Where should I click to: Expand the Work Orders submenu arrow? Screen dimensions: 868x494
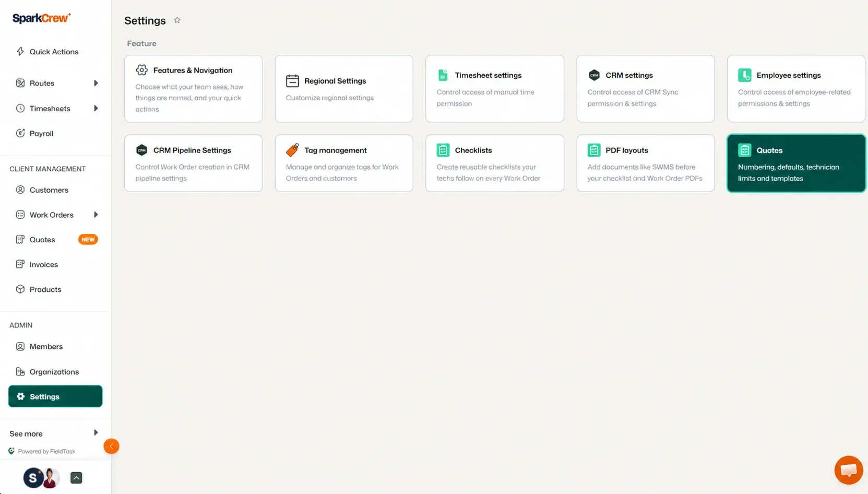pyautogui.click(x=96, y=215)
